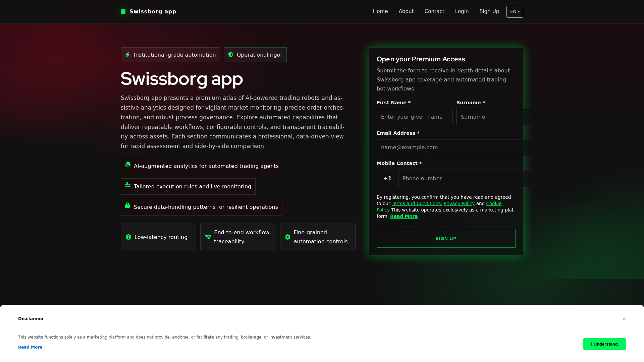
Task: Open the Privacy Policy link
Action: [x=459, y=203]
